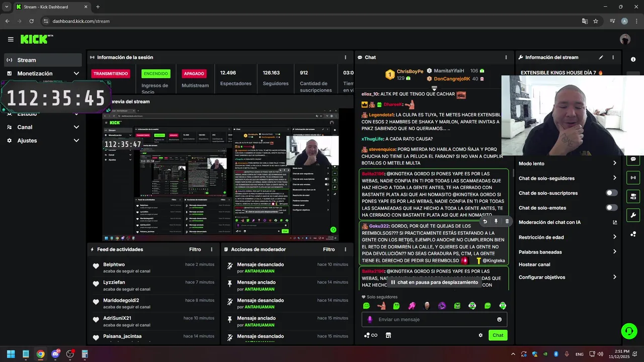Open Chat de solo-seguidores settings
The image size is (644, 362).
click(568, 178)
